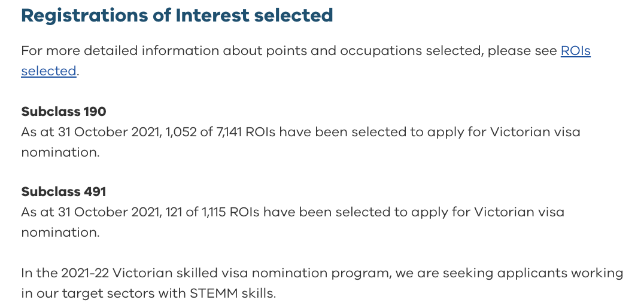Click the "Registrations of Interest selected" heading
This screenshot has height=306, width=644.
177,16
